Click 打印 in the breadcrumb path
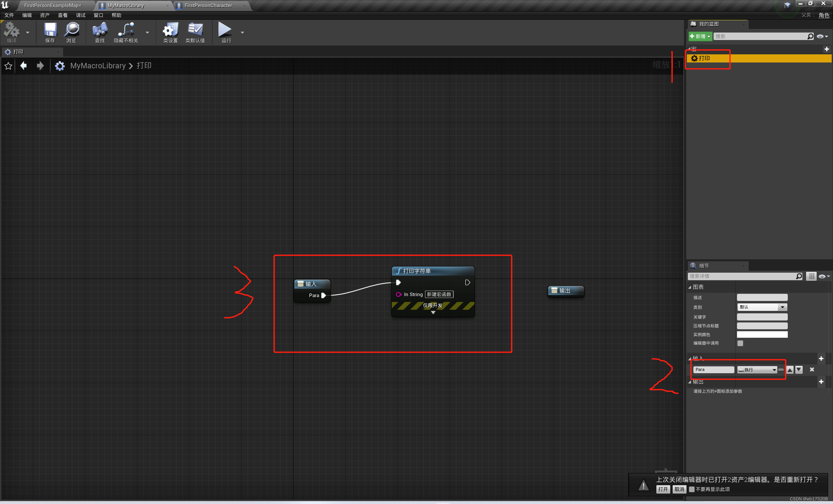The height and width of the screenshot is (504, 833). (x=144, y=66)
